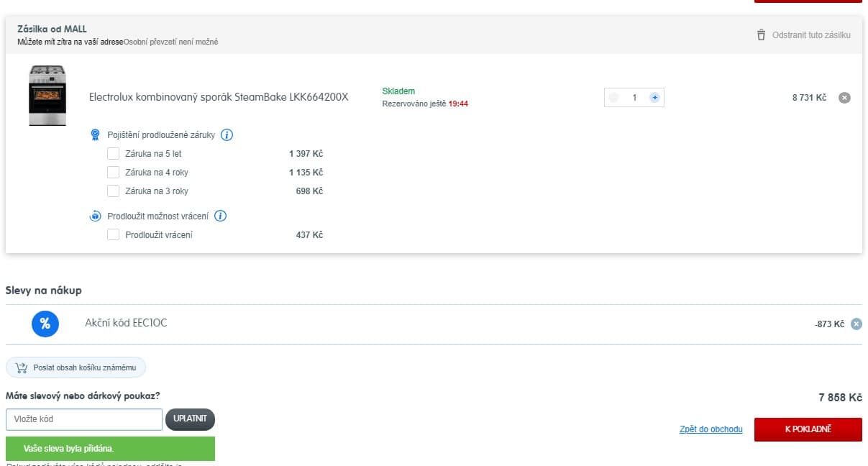Image resolution: width=868 pixels, height=466 pixels.
Task: Click the green "Vaše sleva byla přidána" message
Action: pos(110,449)
